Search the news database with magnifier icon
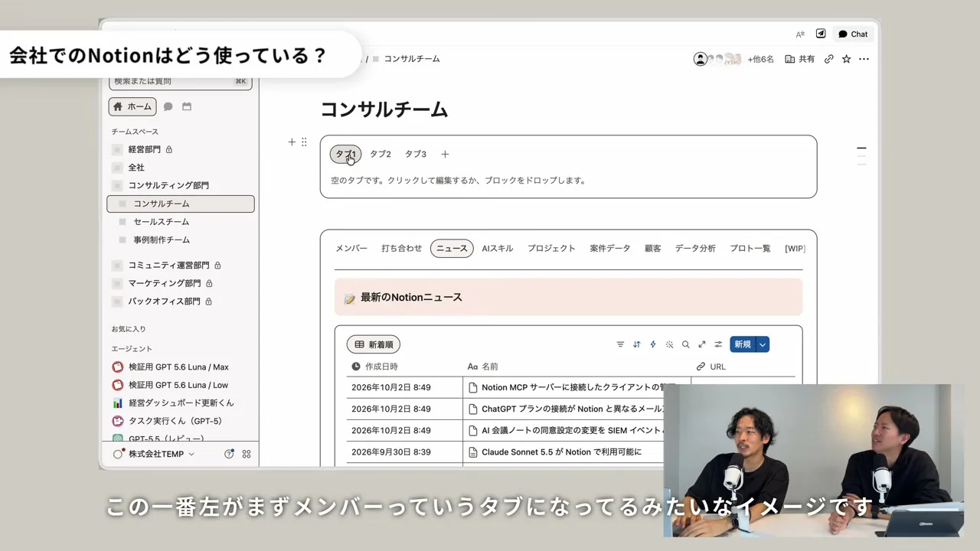This screenshot has height=551, width=980. (686, 344)
